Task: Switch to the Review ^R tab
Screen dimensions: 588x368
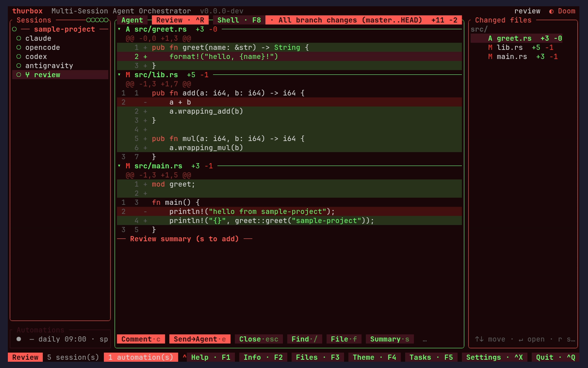Action: point(180,20)
